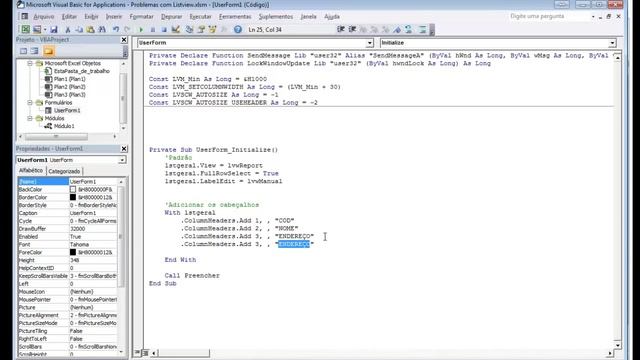Collapse the Módulos folder node
The height and width of the screenshot is (360, 640).
pos(30,118)
